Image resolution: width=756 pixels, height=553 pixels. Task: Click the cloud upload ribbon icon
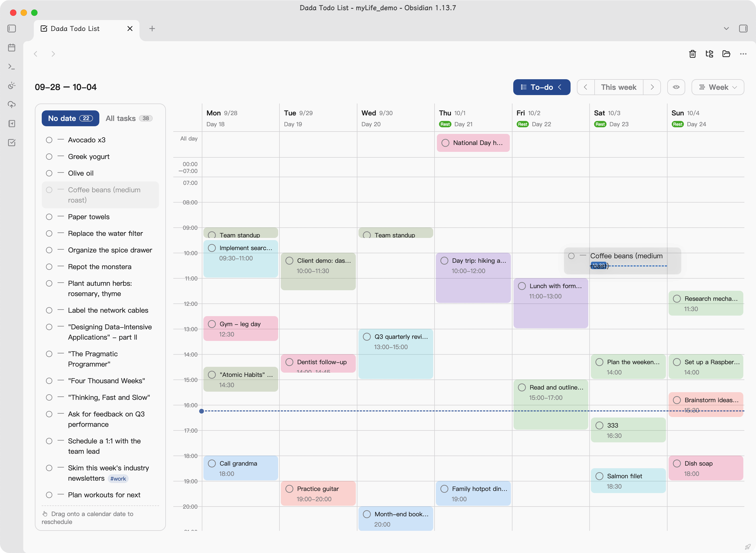(12, 104)
